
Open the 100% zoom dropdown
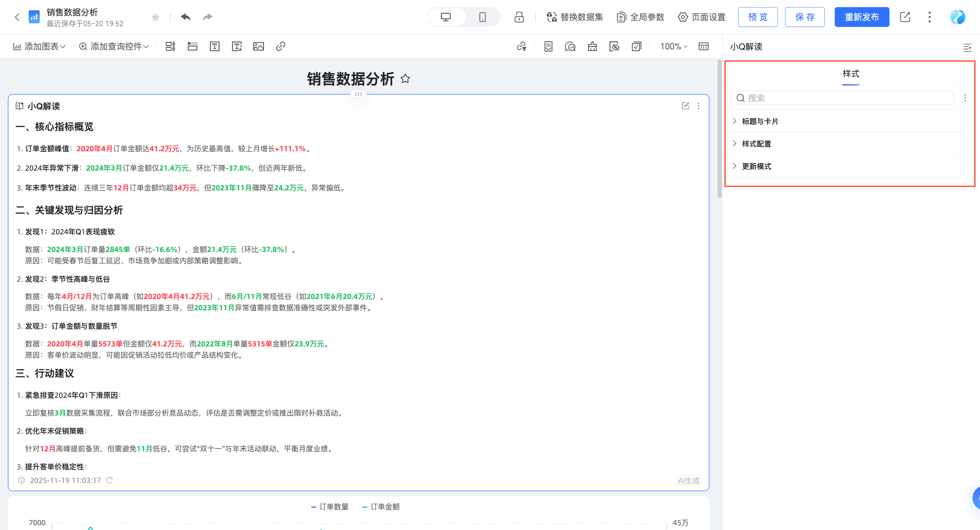point(673,46)
